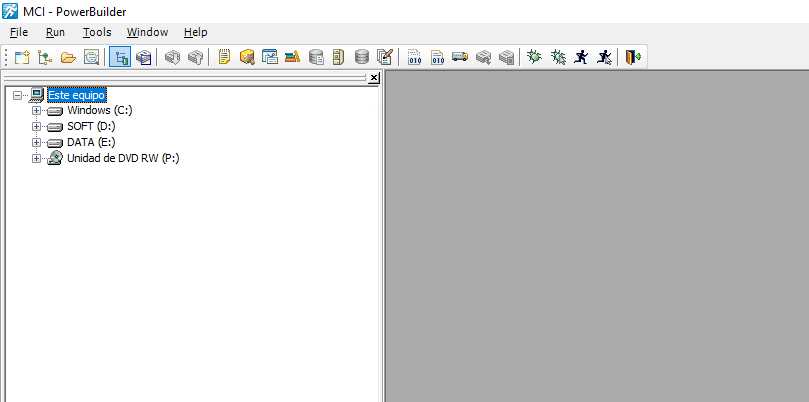Open the Database painter cylinder icon
This screenshot has height=402, width=809.
tap(362, 58)
